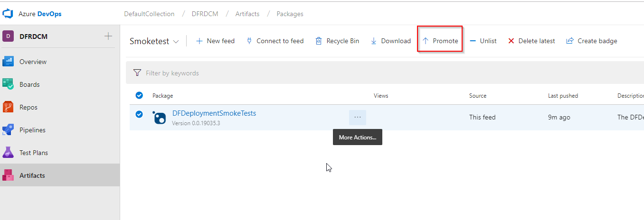Toggle the select-all packages checkbox
Image resolution: width=644 pixels, height=220 pixels.
click(x=139, y=95)
